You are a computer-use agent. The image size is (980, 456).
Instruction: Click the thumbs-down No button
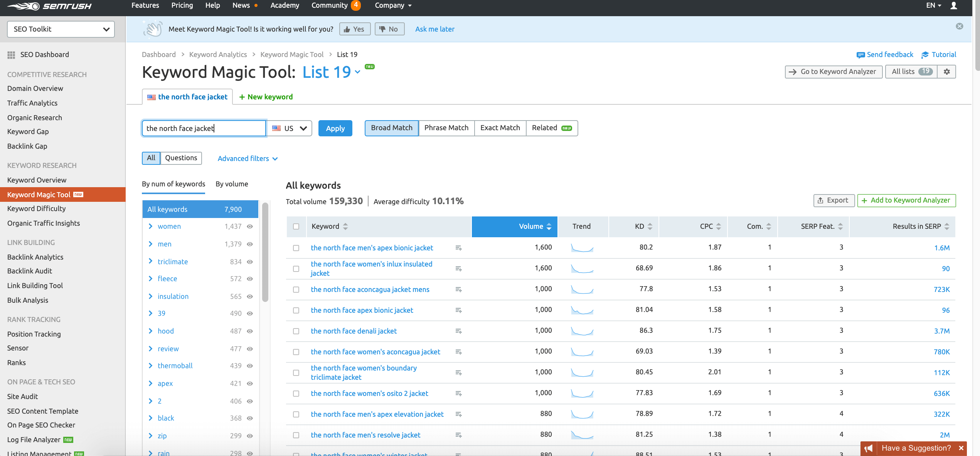[x=389, y=29]
